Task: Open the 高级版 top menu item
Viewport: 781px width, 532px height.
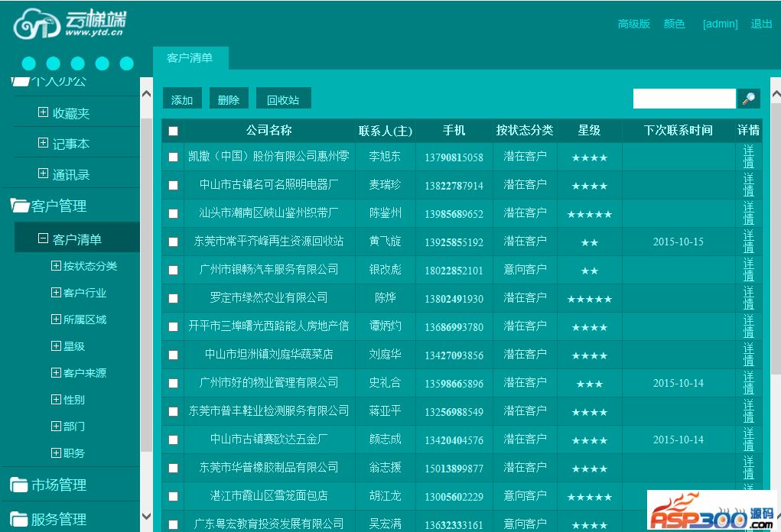Action: tap(633, 24)
